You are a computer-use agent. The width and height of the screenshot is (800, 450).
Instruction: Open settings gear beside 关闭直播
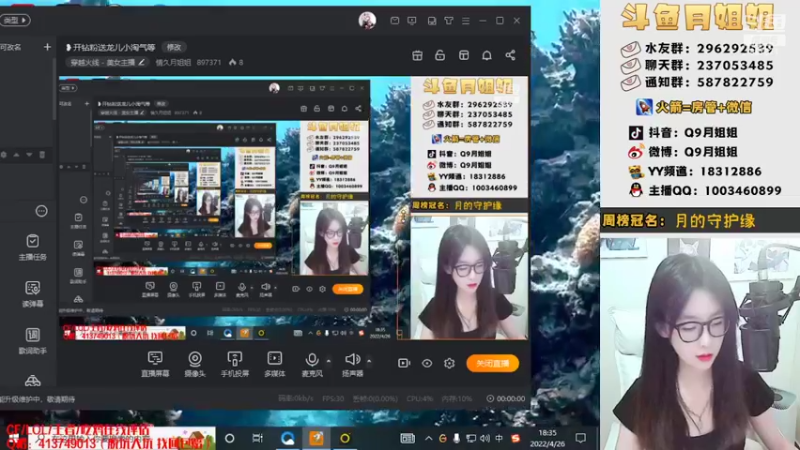(x=449, y=363)
